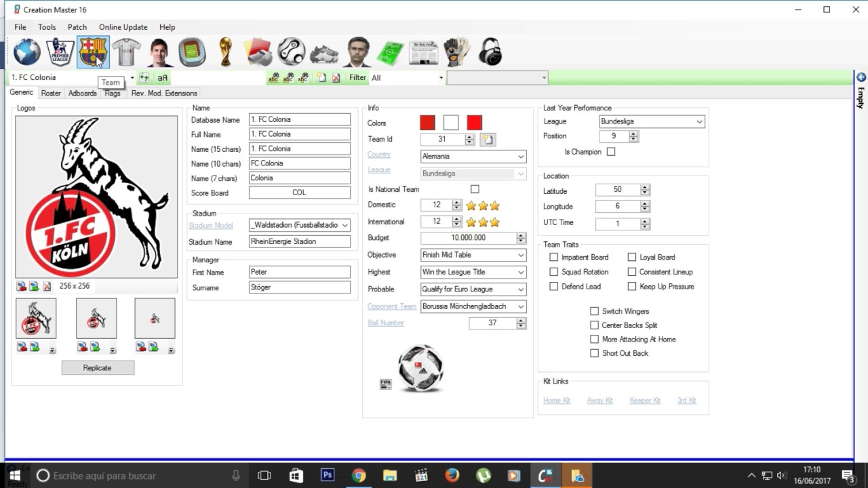868x488 pixels.
Task: Enable Consistent Lineup trait
Action: [x=632, y=272]
